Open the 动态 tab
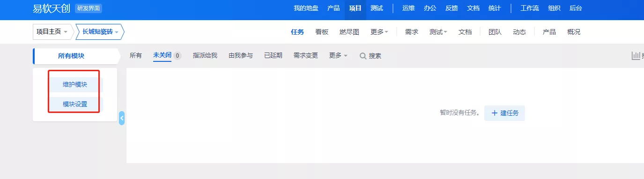 point(519,32)
